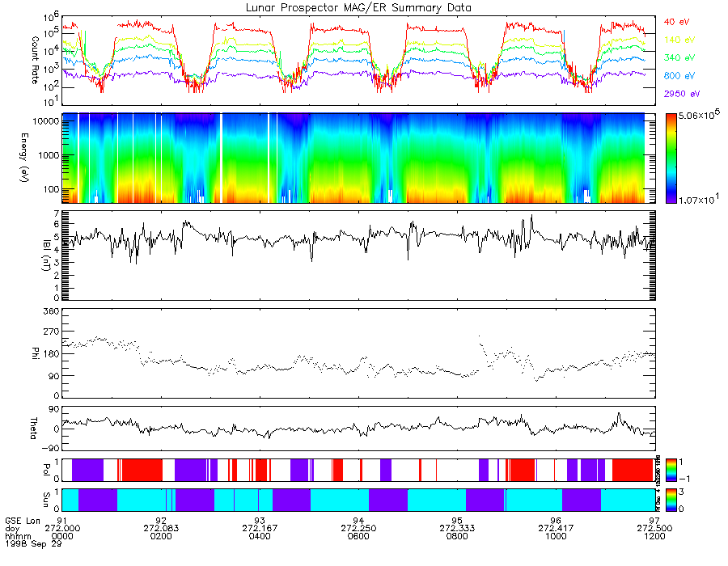Viewport: 728px width, 566px height.
Task: Click the 'Energy (eV)' axis label
Action: [24, 158]
